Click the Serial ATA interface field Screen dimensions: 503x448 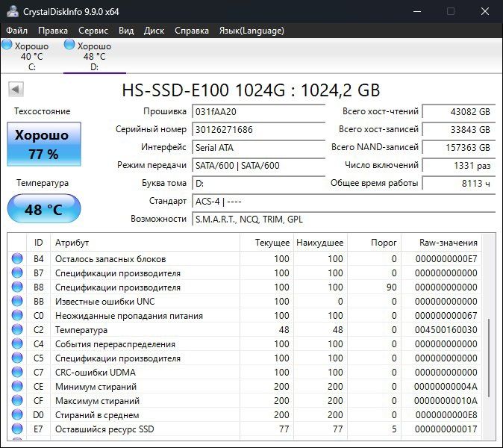258,148
